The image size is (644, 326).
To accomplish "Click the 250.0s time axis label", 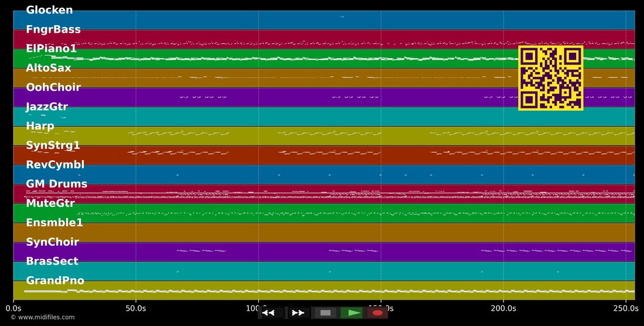I will tap(626, 308).
